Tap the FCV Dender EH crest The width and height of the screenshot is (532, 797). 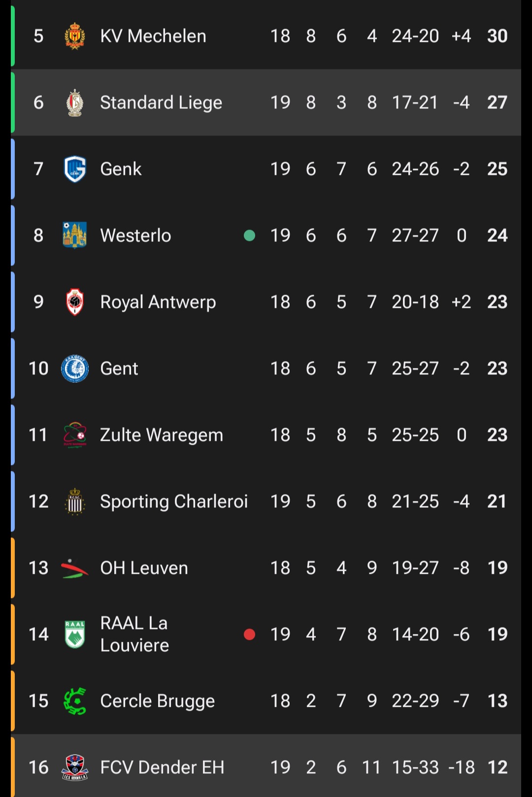(75, 767)
